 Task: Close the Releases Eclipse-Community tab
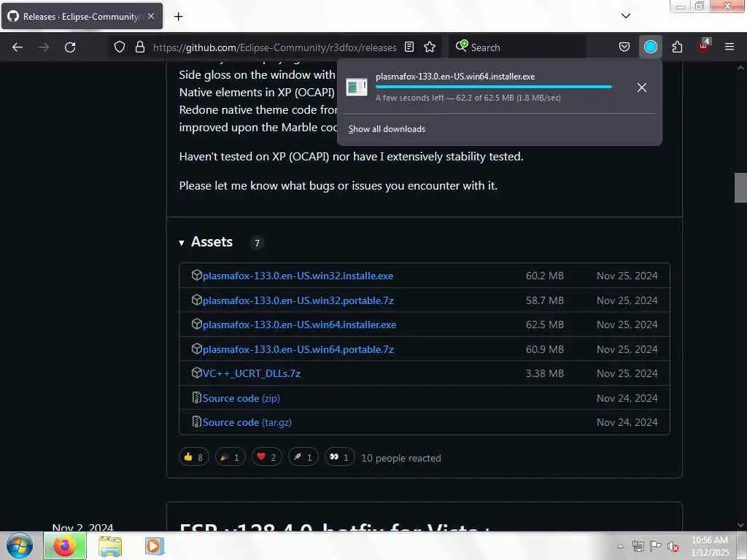tap(151, 16)
